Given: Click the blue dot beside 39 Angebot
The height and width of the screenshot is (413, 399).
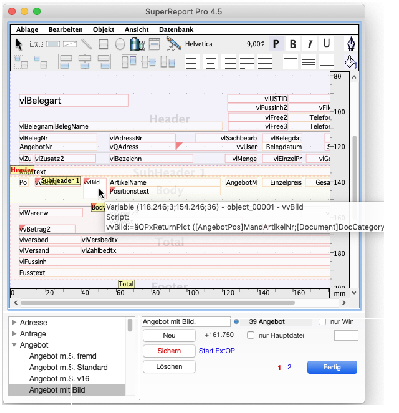Looking at the screenshot, I should [x=236, y=322].
